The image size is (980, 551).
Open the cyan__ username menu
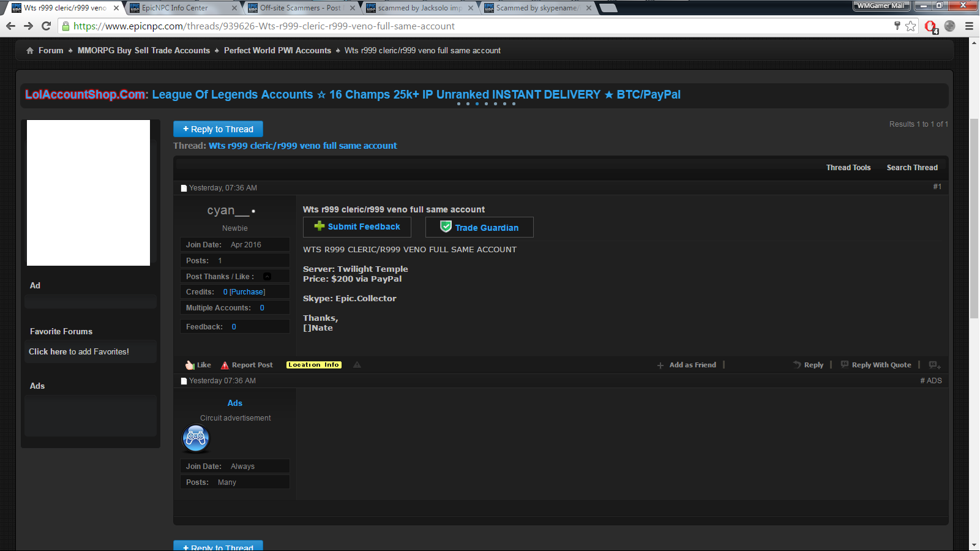[x=228, y=211]
